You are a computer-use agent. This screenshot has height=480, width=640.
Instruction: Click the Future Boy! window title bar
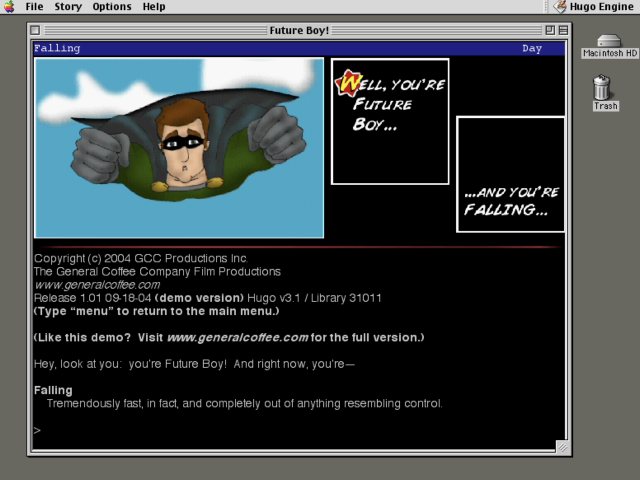pyautogui.click(x=299, y=30)
